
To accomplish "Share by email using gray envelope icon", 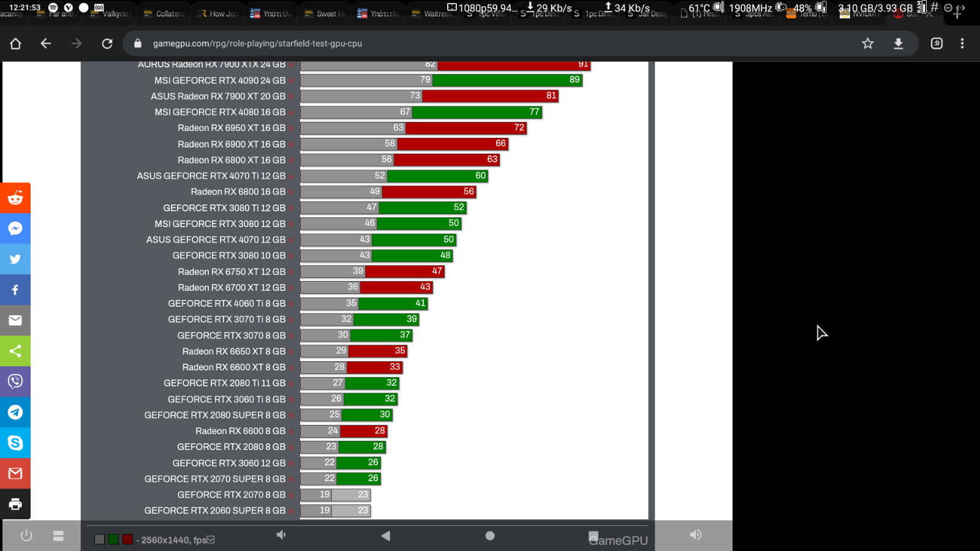I will pyautogui.click(x=15, y=320).
